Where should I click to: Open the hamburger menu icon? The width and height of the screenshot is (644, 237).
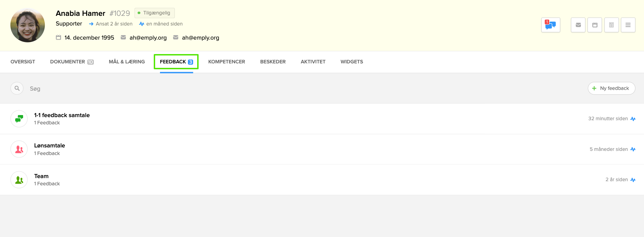point(628,25)
